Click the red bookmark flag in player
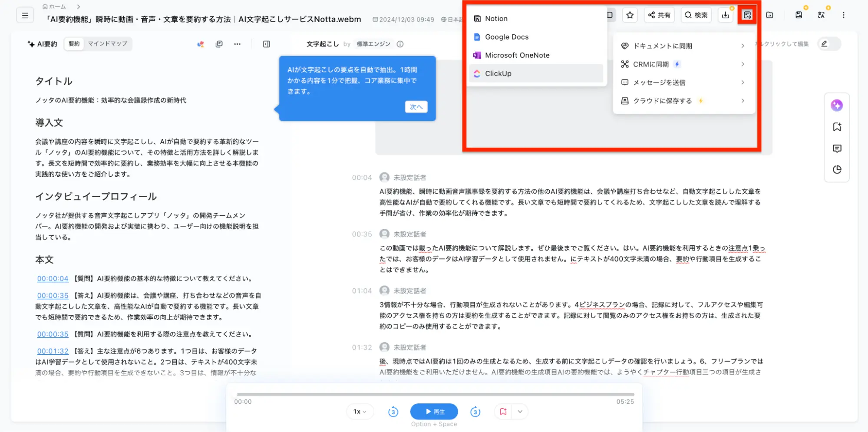This screenshot has height=432, width=868. tap(503, 411)
